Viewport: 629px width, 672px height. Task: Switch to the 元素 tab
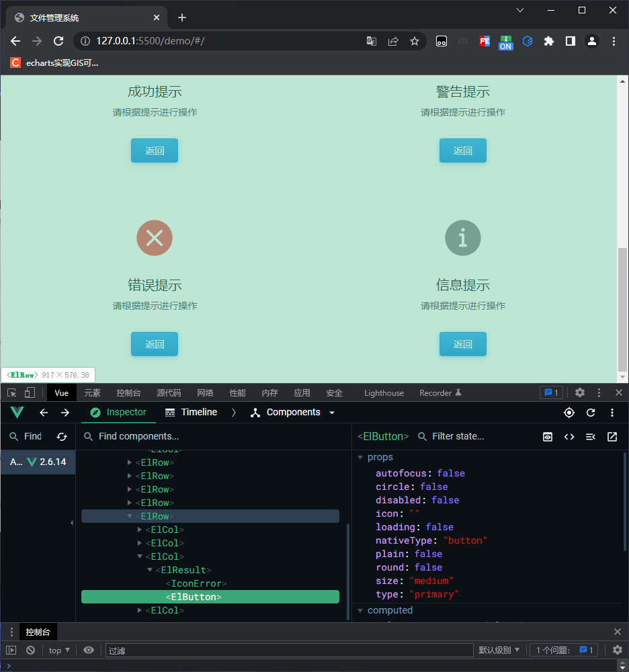92,393
